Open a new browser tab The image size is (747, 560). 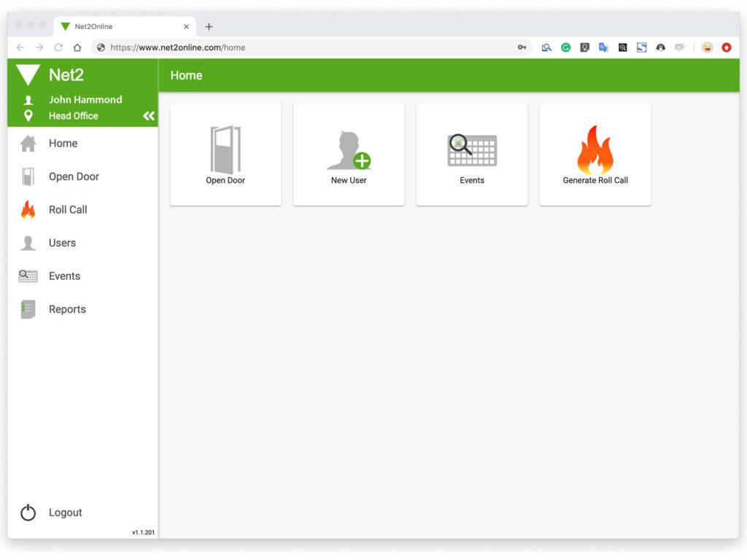pyautogui.click(x=209, y=27)
